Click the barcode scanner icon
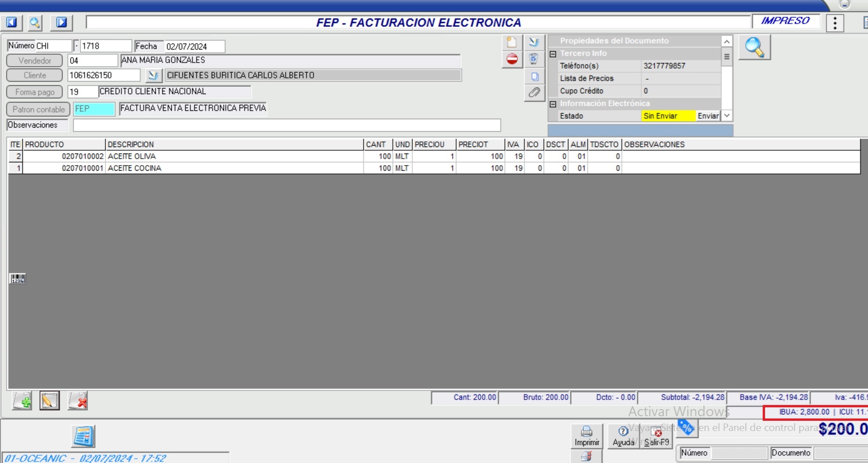Image resolution: width=868 pixels, height=463 pixels. pos(18,278)
